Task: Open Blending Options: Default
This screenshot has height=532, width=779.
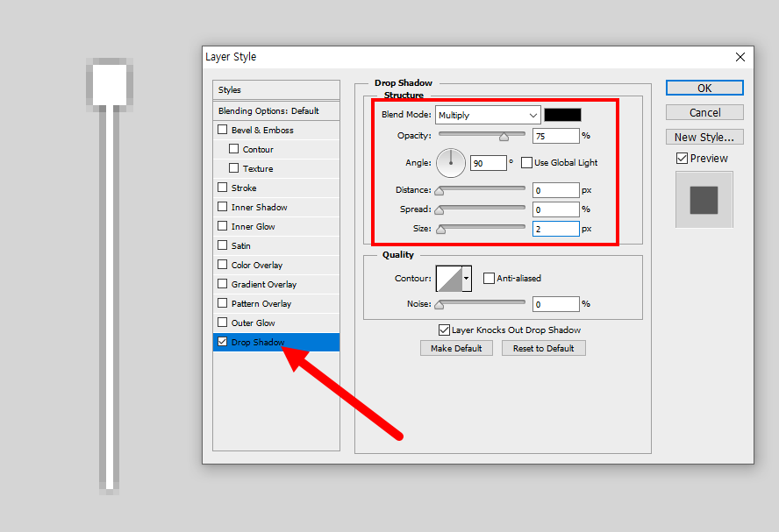Action: [x=276, y=110]
